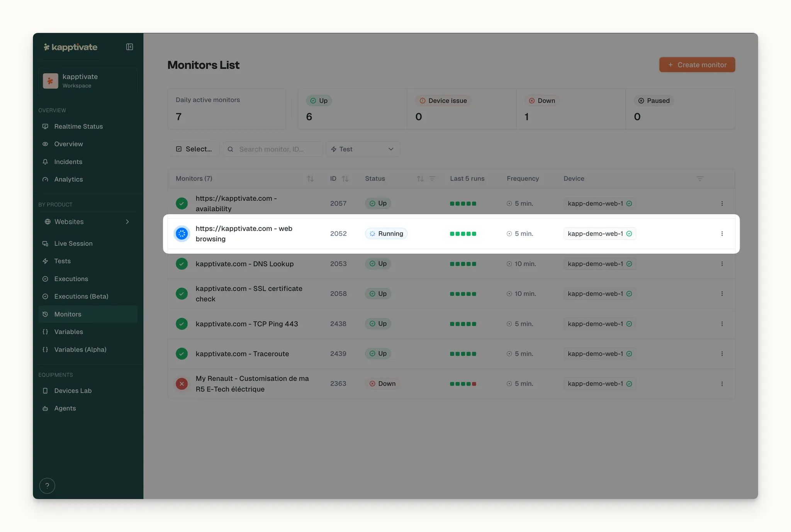Click green check icon of TCP Ping 443

point(182,324)
